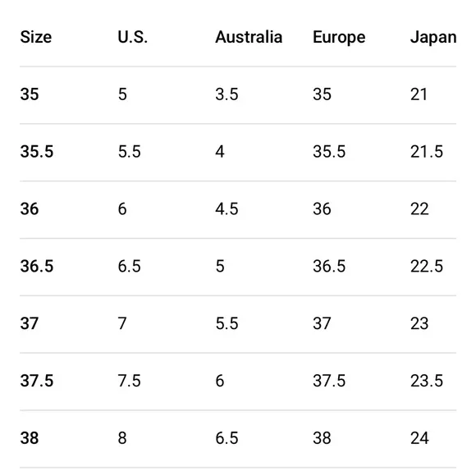Select size 35.5 row label
This screenshot has height=476, width=476.
[37, 151]
